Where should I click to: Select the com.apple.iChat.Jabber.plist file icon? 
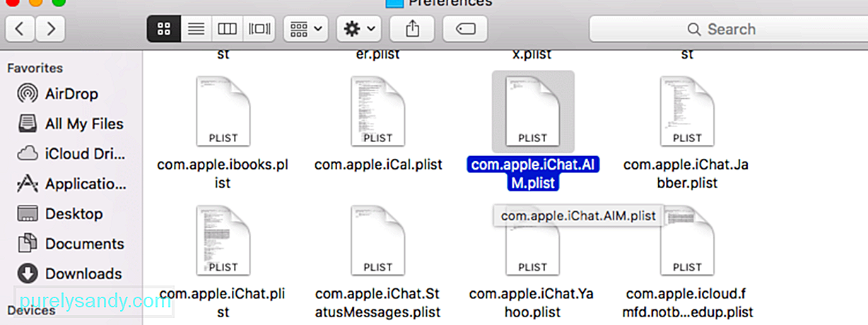pos(687,112)
